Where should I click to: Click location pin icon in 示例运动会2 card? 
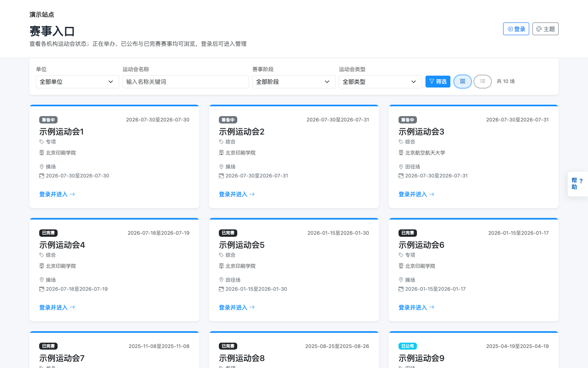(221, 167)
